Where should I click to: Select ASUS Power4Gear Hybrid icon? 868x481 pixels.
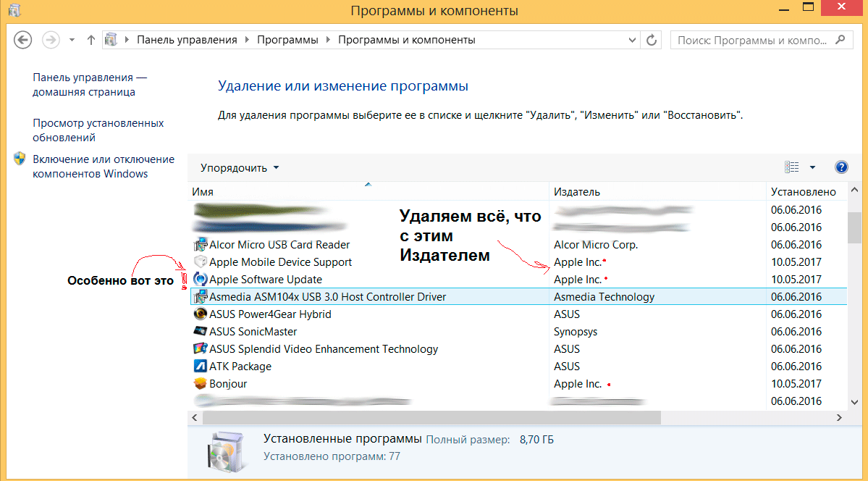[200, 314]
